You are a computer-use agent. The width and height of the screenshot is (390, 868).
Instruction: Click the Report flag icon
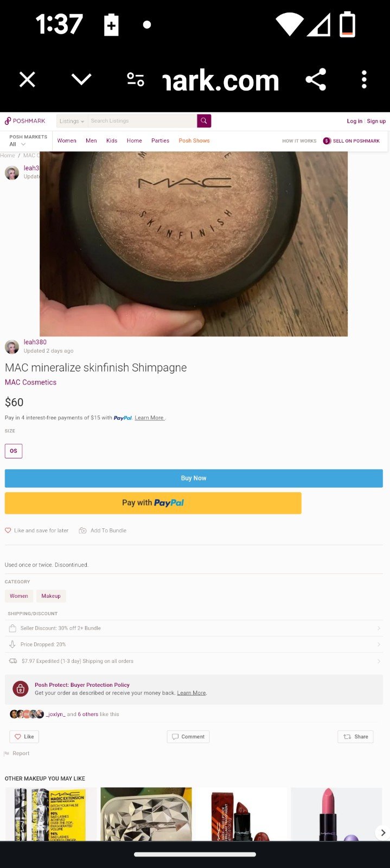[7, 754]
